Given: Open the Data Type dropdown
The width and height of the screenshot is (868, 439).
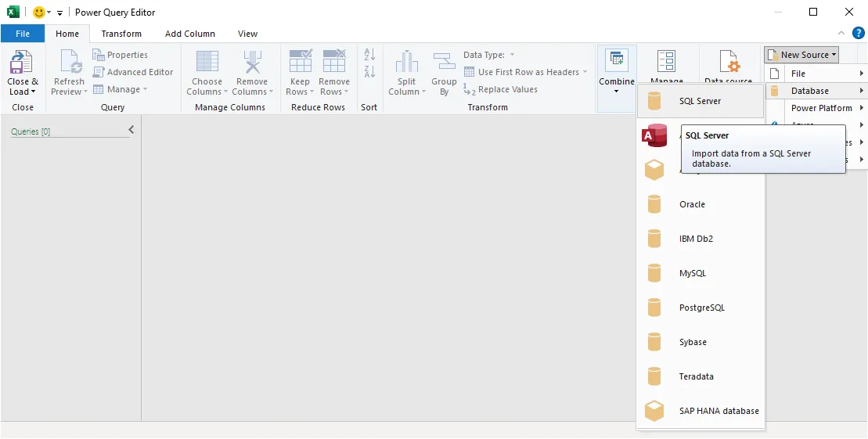Looking at the screenshot, I should (x=488, y=55).
